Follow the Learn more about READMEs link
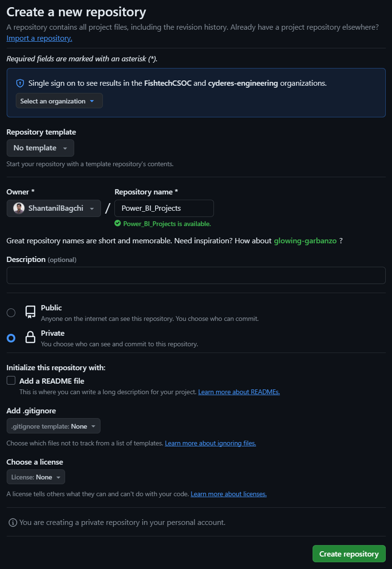Screen dimensions: 392x569 coord(239,392)
